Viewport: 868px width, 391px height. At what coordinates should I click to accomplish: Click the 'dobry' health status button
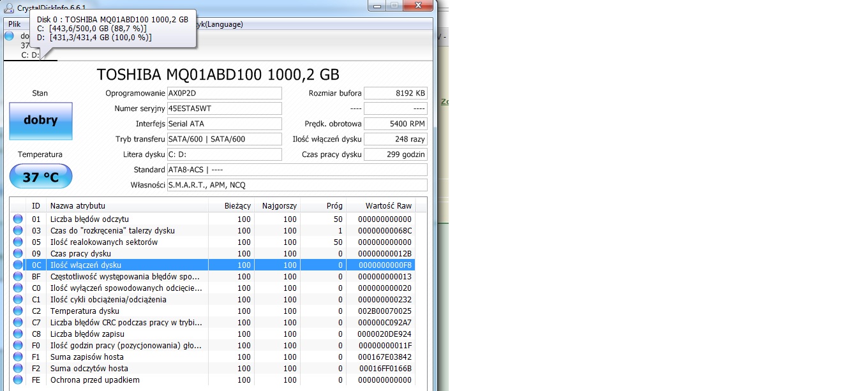(x=41, y=121)
